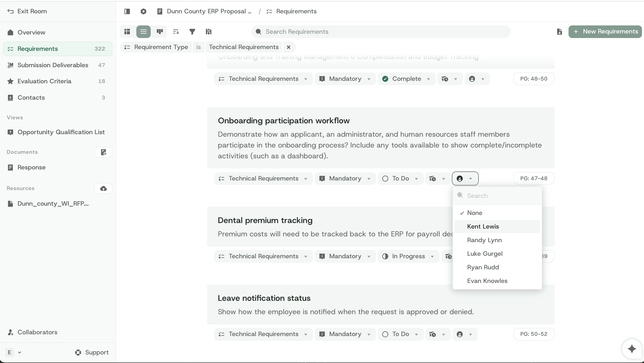Open the Requirements section in the sidebar
This screenshot has width=644, height=363.
click(x=38, y=49)
